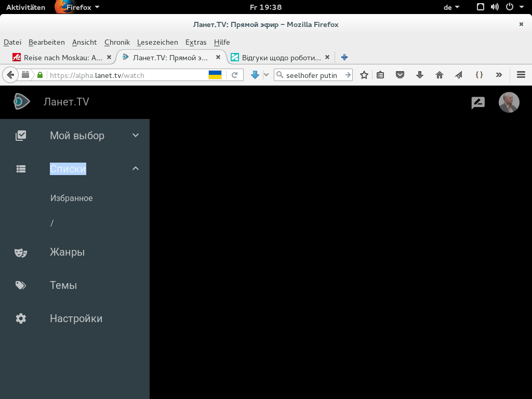Click the Мой выбор checkmark icon

(21, 136)
